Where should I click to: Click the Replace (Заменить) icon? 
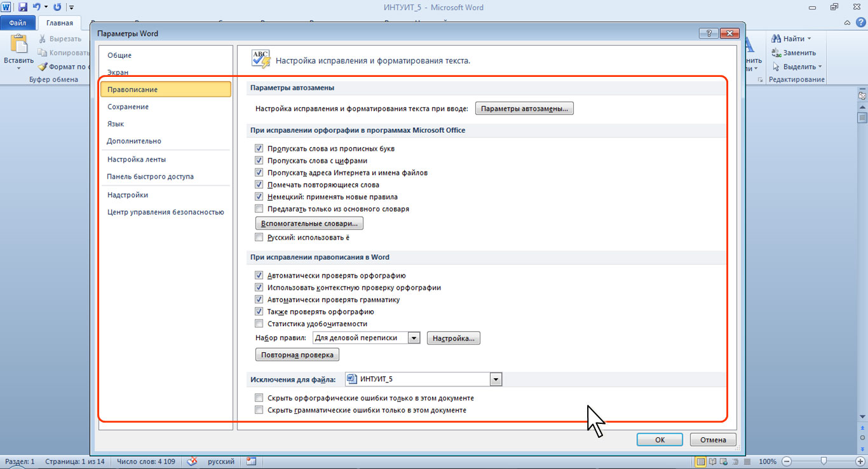click(776, 53)
